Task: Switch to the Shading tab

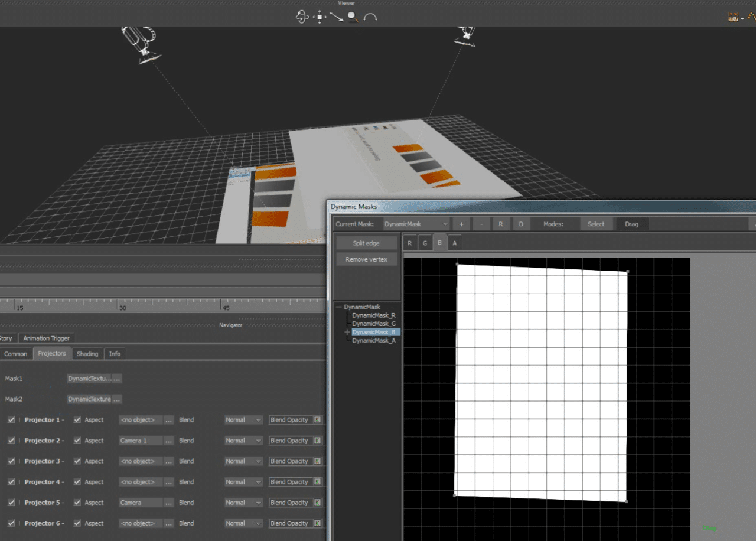Action: coord(87,354)
